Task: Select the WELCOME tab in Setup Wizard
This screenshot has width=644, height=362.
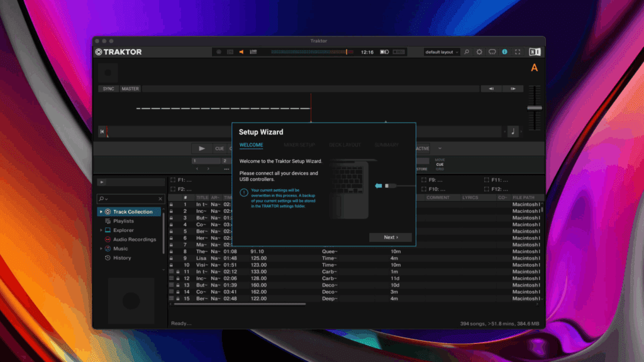Action: 251,145
